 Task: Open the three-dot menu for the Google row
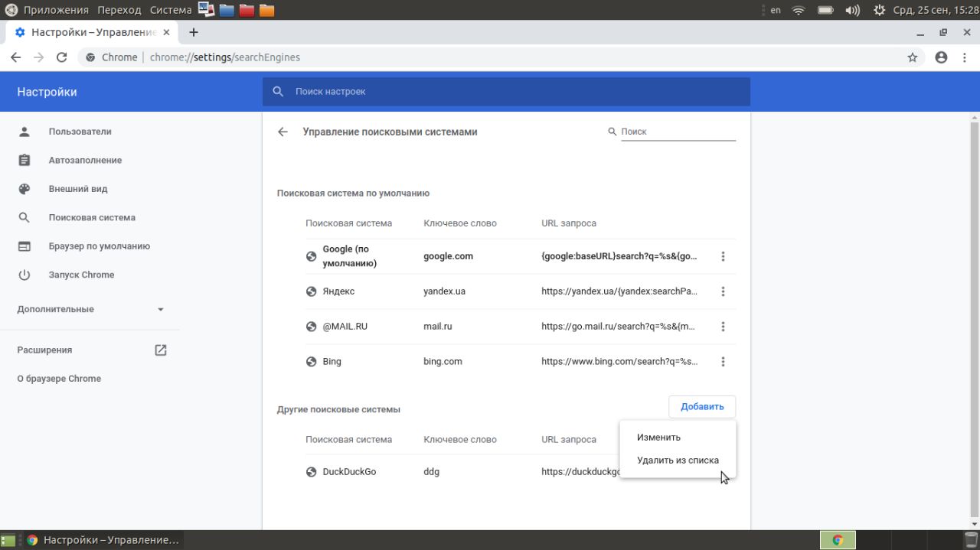pos(723,256)
